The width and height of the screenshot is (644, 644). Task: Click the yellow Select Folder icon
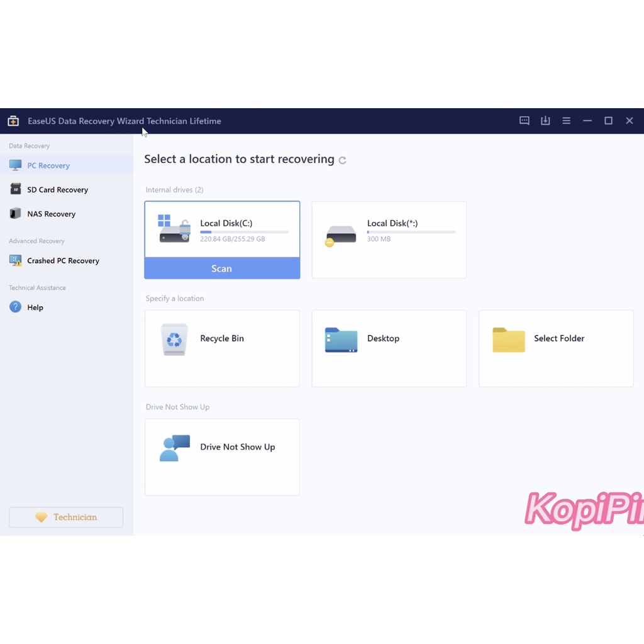coord(508,340)
